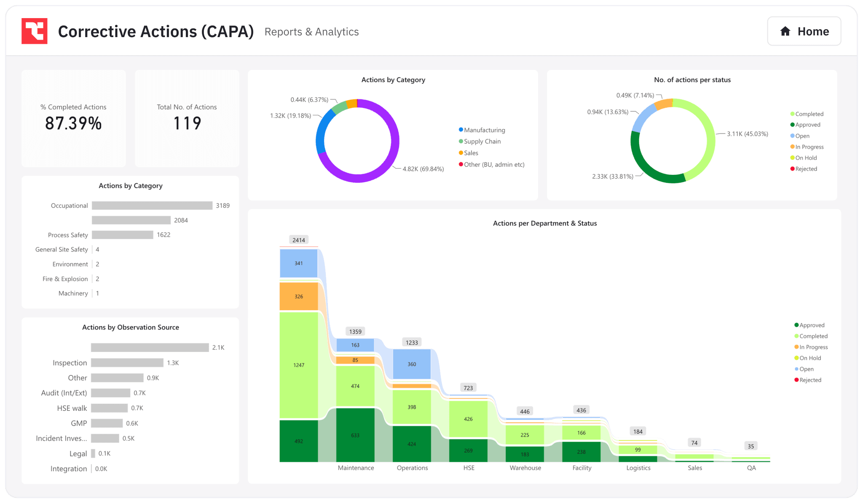863x504 pixels.
Task: Click the Integration source label
Action: (x=69, y=469)
